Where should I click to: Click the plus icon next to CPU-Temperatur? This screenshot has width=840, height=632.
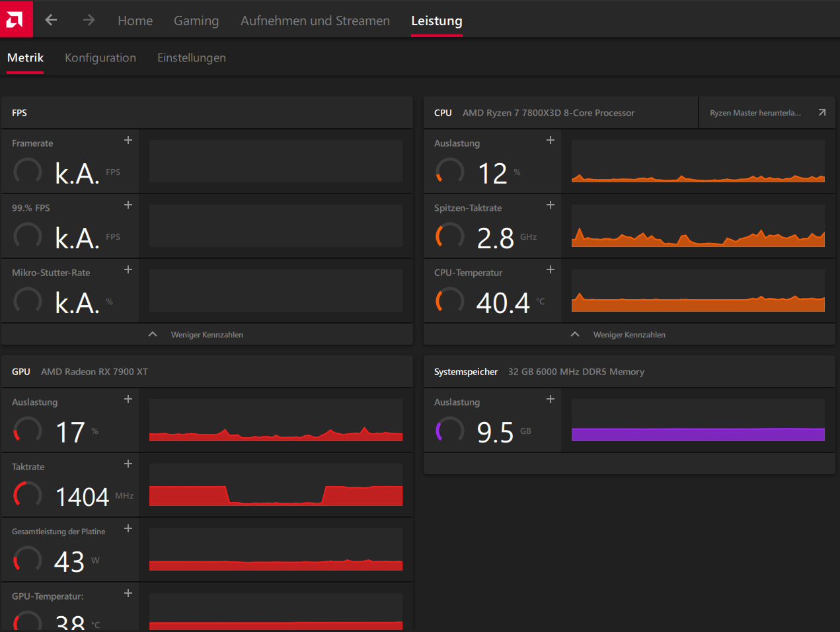pos(551,269)
